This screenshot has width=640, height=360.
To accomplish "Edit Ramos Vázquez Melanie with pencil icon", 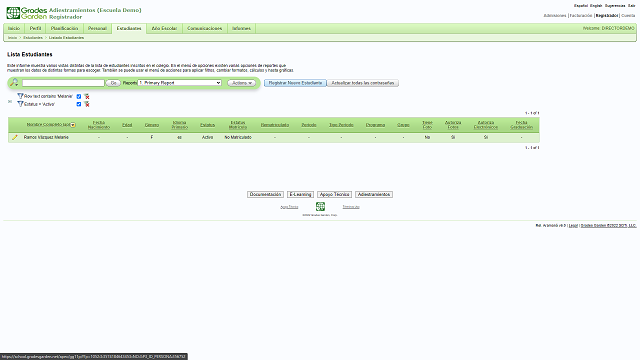I will 15,138.
